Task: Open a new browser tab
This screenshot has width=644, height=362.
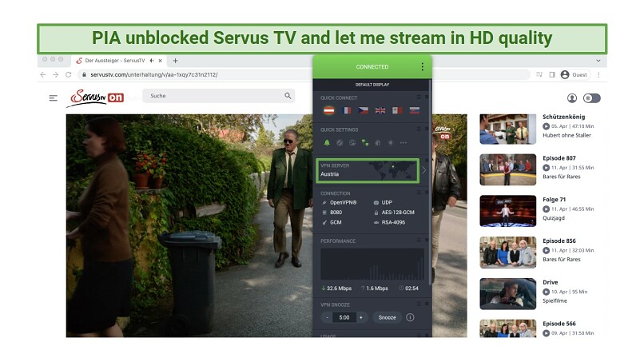Action: (175, 61)
